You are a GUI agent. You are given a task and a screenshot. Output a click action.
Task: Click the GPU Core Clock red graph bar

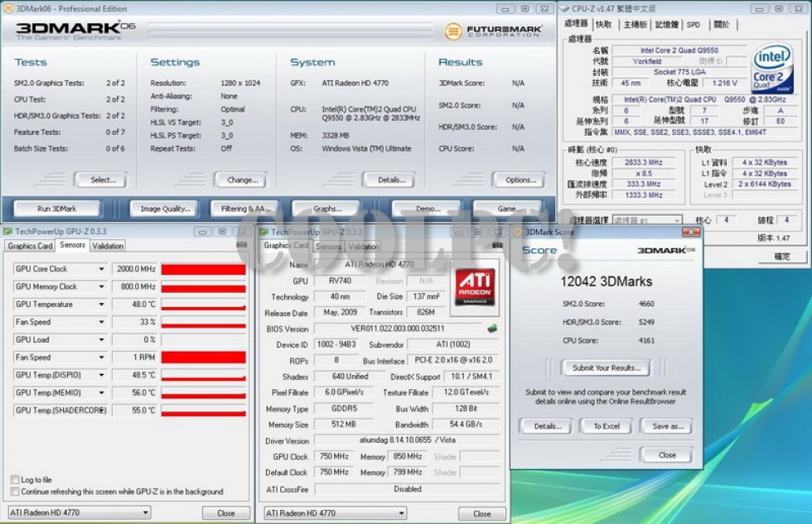[x=203, y=269]
